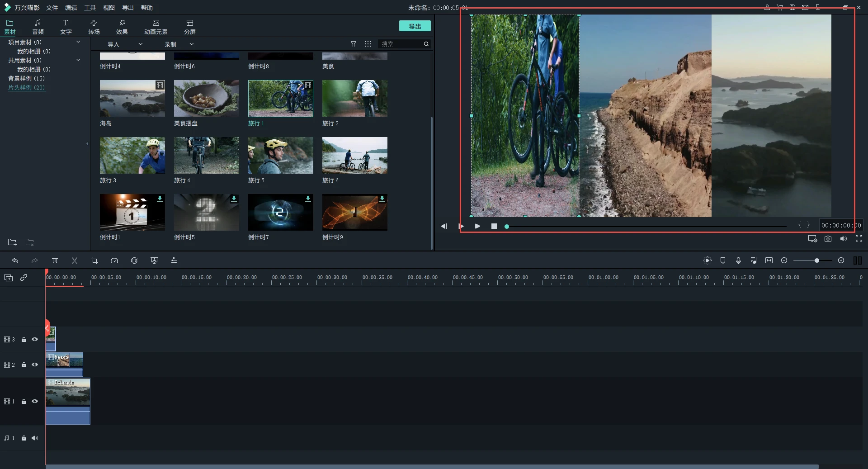
Task: Collapse the 共用素材 tree section
Action: [78, 60]
